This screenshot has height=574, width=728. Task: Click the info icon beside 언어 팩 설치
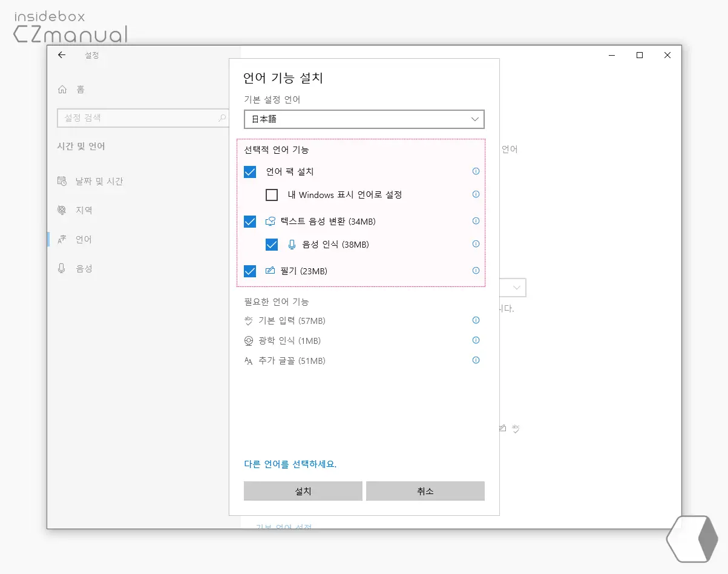coord(476,171)
